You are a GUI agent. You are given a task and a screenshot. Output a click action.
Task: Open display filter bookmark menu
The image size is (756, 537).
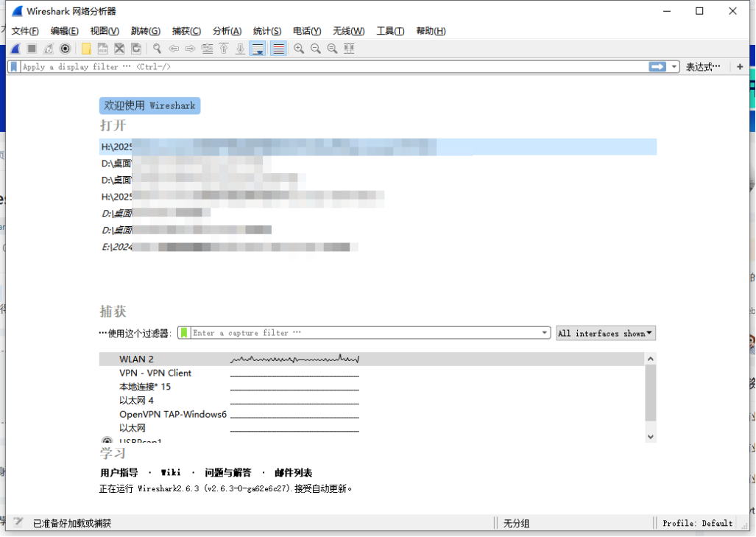pyautogui.click(x=14, y=66)
